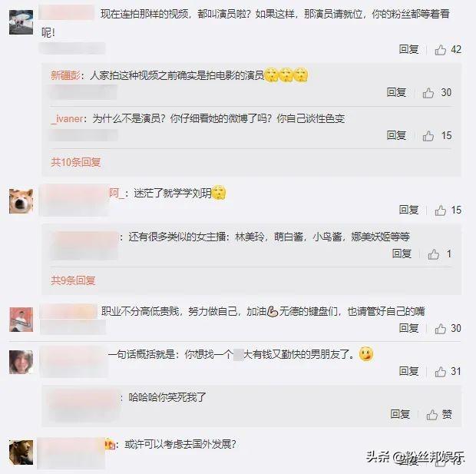The height and width of the screenshot is (474, 476).
Task: Reply to the 哈哈哈你笑死我了 comment
Action: pyautogui.click(x=400, y=414)
